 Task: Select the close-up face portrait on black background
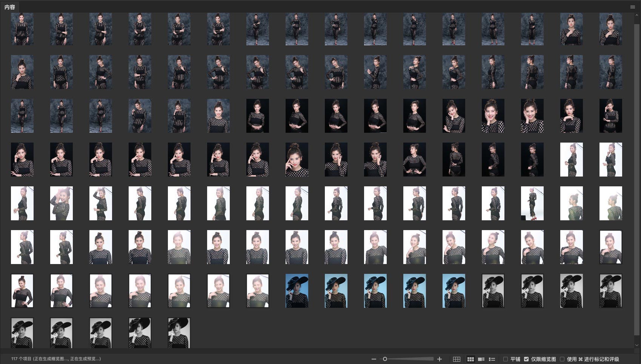(x=297, y=160)
